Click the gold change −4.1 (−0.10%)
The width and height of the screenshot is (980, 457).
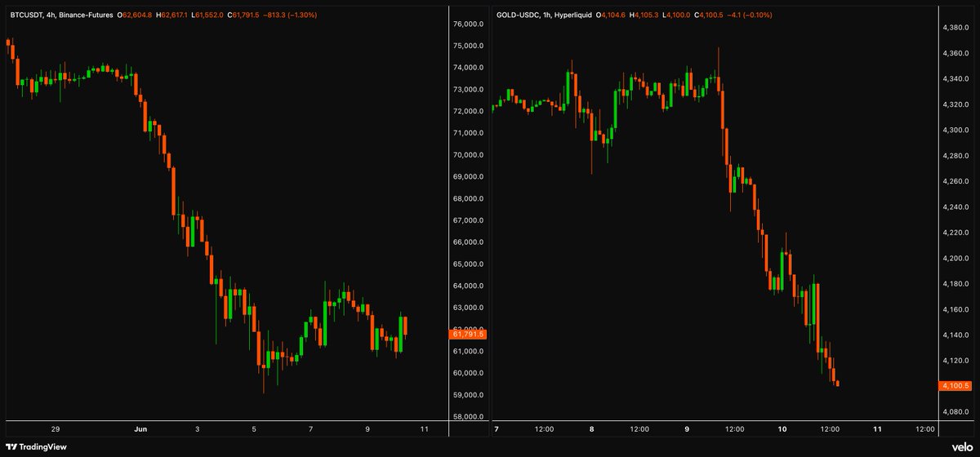(x=748, y=15)
